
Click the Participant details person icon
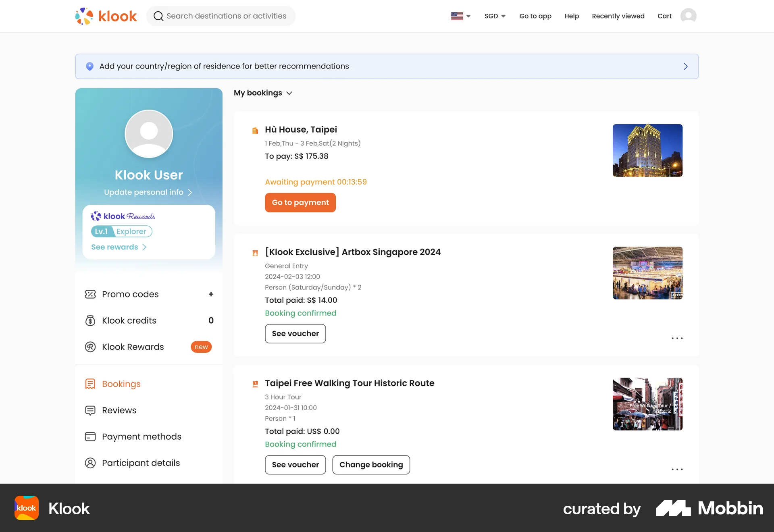click(90, 463)
